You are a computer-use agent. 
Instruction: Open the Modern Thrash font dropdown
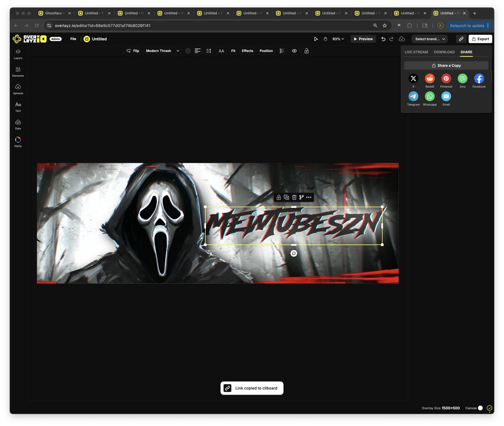163,51
